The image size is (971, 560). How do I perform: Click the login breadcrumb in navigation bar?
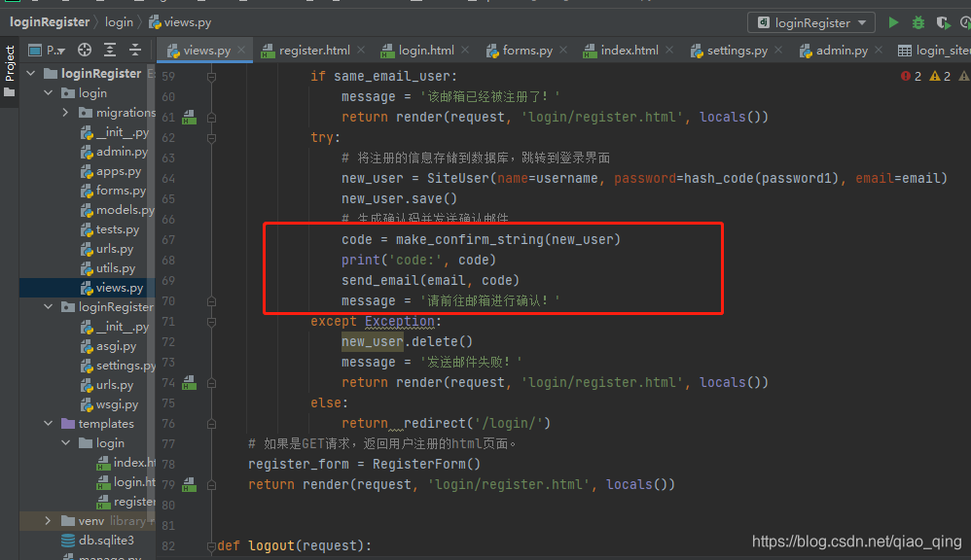tap(119, 22)
